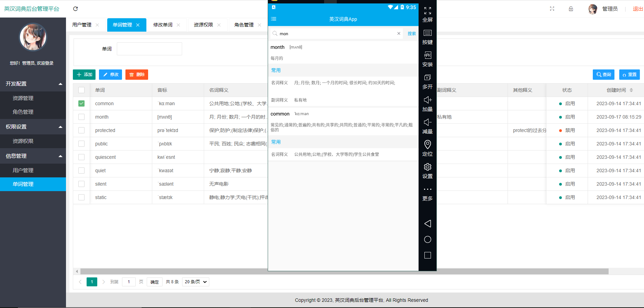Close the 修改单词 tab
Image resolution: width=644 pixels, height=308 pixels.
pos(178,25)
